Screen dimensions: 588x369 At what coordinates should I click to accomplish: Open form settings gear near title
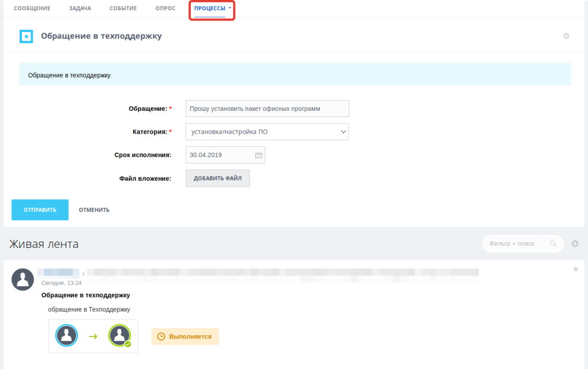tap(566, 36)
